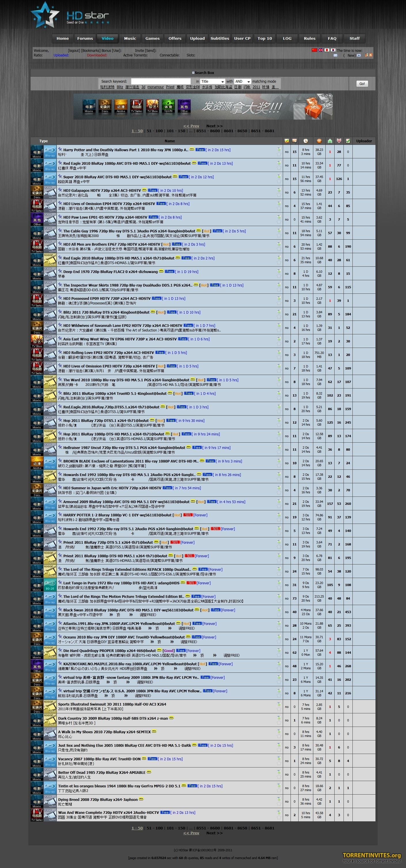406x868 pixels.
Task: Open the inbox envelope icon
Action: (335, 55)
